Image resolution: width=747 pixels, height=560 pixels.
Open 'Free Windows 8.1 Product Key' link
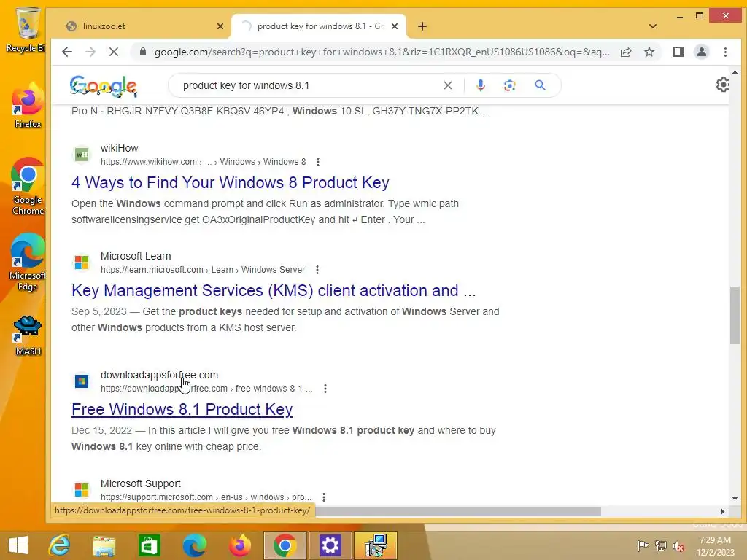(182, 410)
